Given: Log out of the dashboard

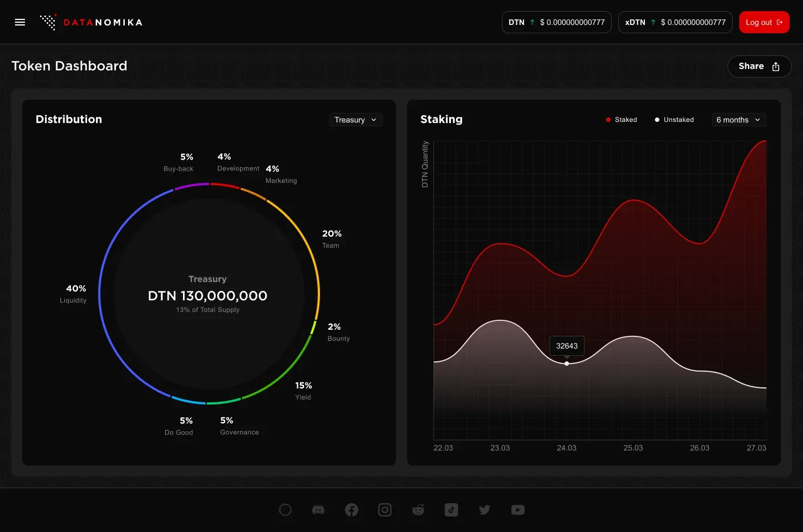Looking at the screenshot, I should click(x=764, y=22).
